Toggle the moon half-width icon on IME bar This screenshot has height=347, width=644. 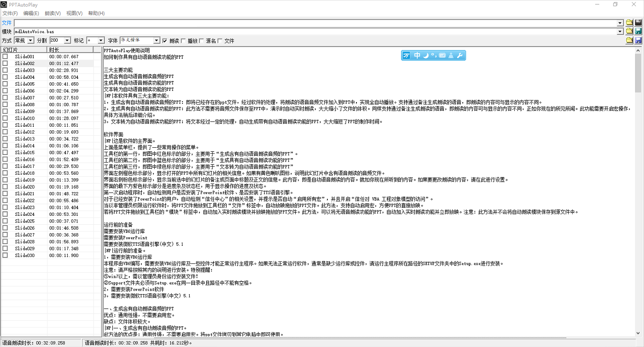point(426,56)
